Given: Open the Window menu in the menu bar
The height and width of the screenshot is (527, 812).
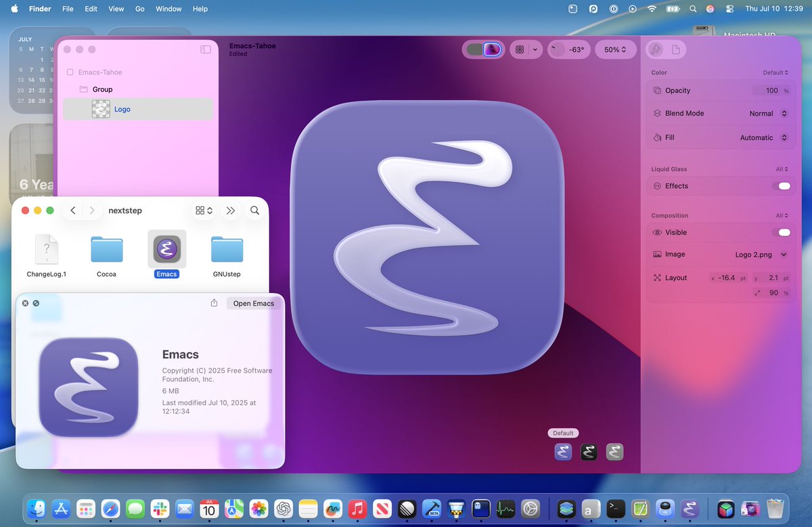Looking at the screenshot, I should click(x=168, y=9).
